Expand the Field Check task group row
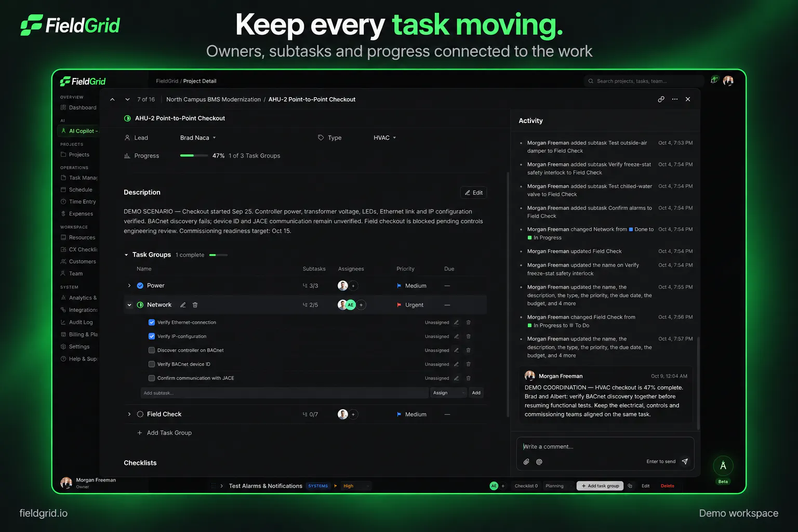The image size is (798, 532). [129, 415]
